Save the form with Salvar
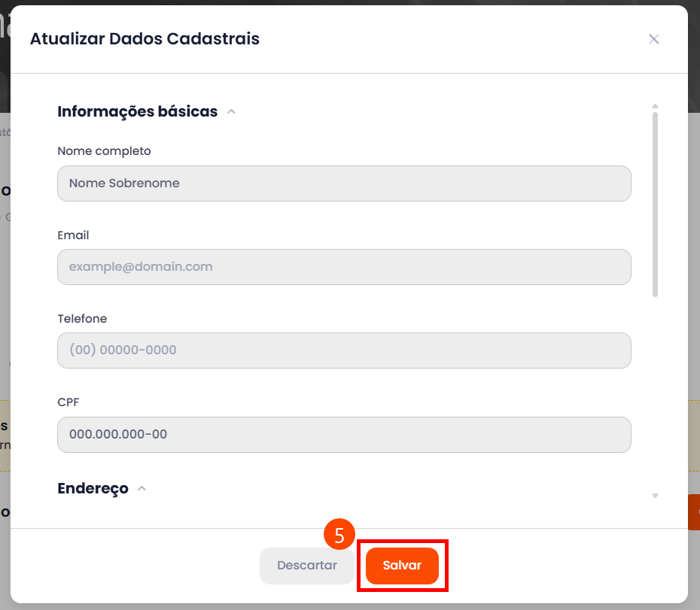Image resolution: width=700 pixels, height=610 pixels. 402,566
